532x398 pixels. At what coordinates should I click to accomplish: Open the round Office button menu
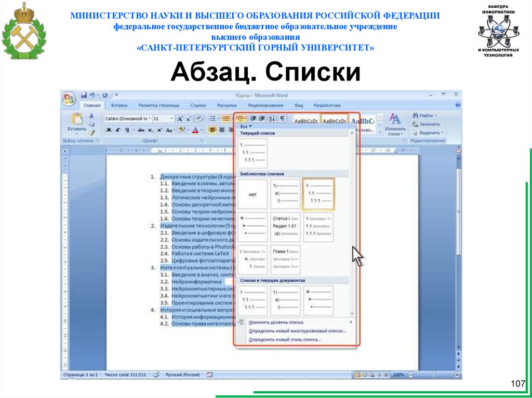pos(69,99)
